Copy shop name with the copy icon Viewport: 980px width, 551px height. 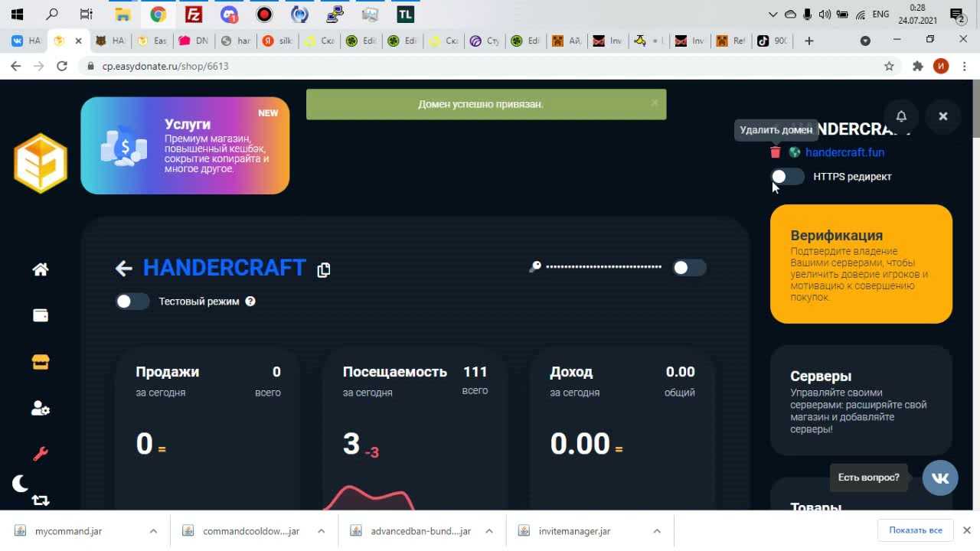pos(324,269)
